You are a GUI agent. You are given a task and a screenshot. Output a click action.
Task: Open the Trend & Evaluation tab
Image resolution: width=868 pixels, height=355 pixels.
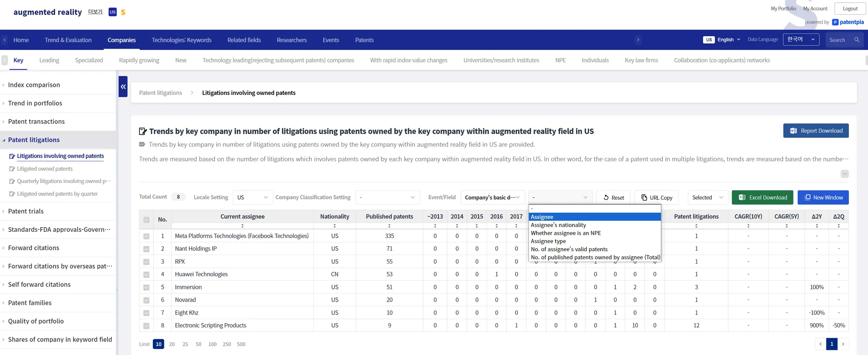click(x=68, y=40)
